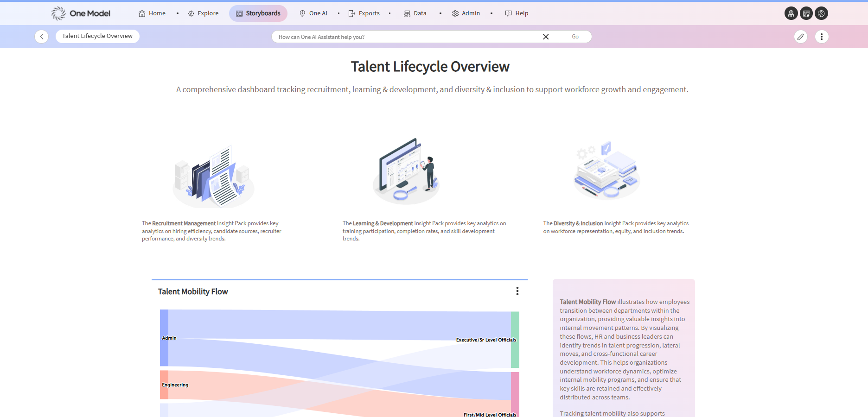Clear the One AI Assistant search box

click(x=546, y=37)
